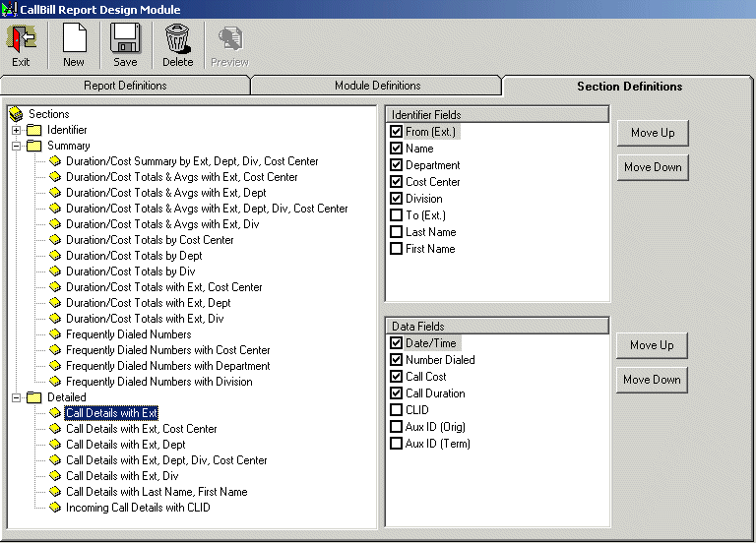Select Frequently Dialed Numbers with Department
Viewport: 756px width, 543px height.
pos(167,366)
